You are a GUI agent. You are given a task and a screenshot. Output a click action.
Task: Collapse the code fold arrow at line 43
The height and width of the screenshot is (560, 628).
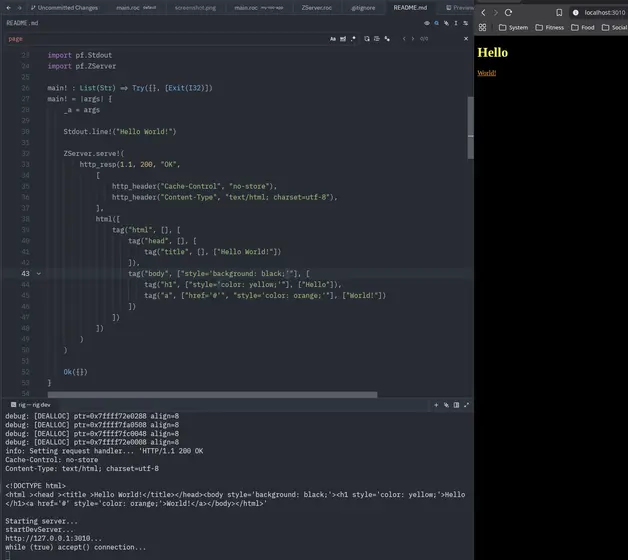pos(39,273)
